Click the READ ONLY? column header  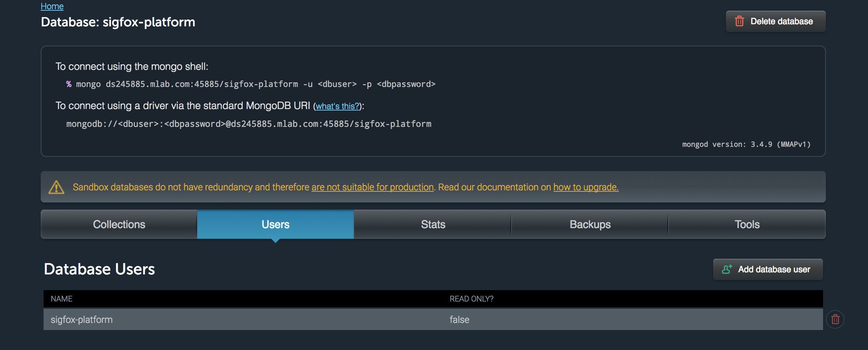click(x=471, y=299)
